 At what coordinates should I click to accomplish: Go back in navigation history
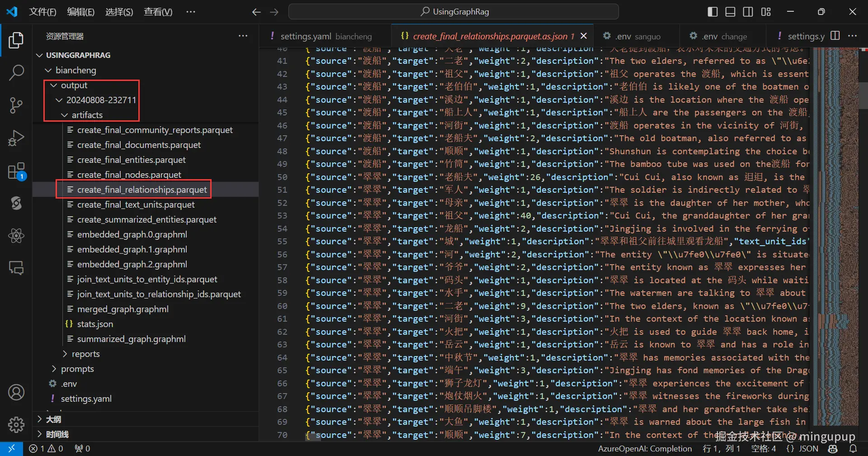point(256,12)
